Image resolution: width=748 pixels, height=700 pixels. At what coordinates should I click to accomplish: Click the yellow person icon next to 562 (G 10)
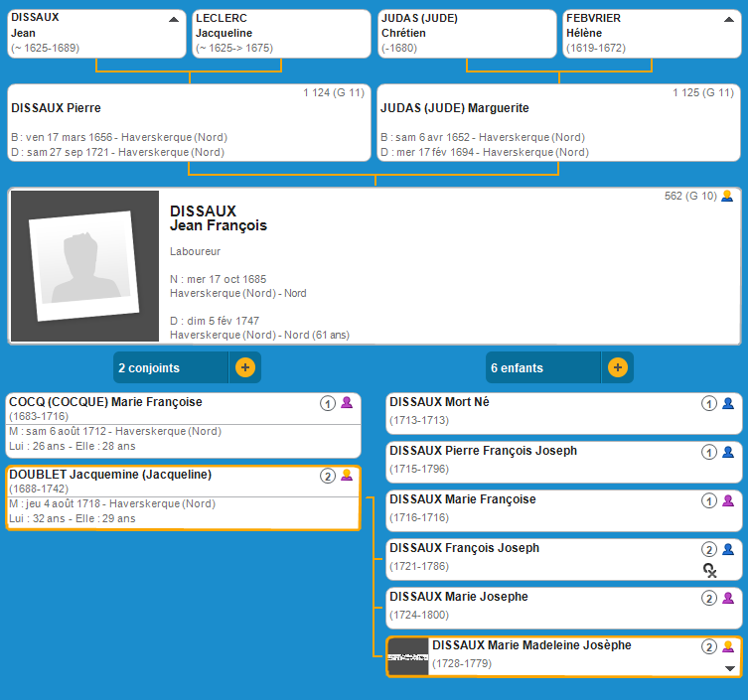click(727, 196)
